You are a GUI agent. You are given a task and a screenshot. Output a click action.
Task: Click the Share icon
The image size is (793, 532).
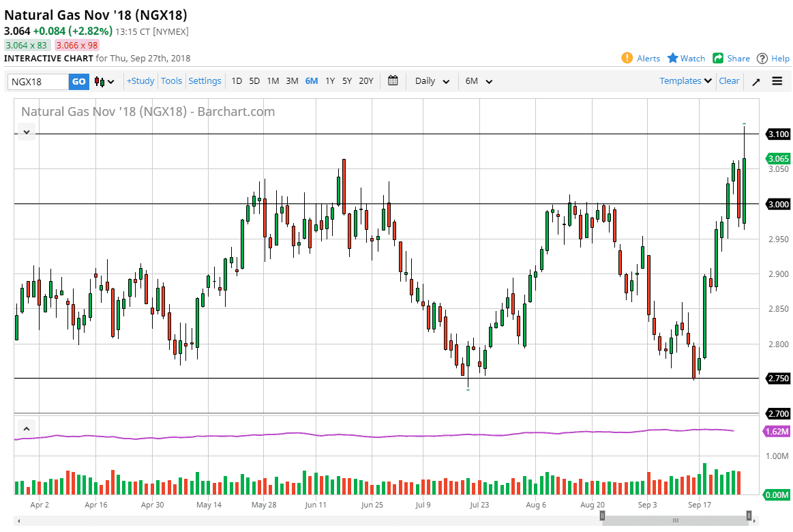tap(718, 58)
